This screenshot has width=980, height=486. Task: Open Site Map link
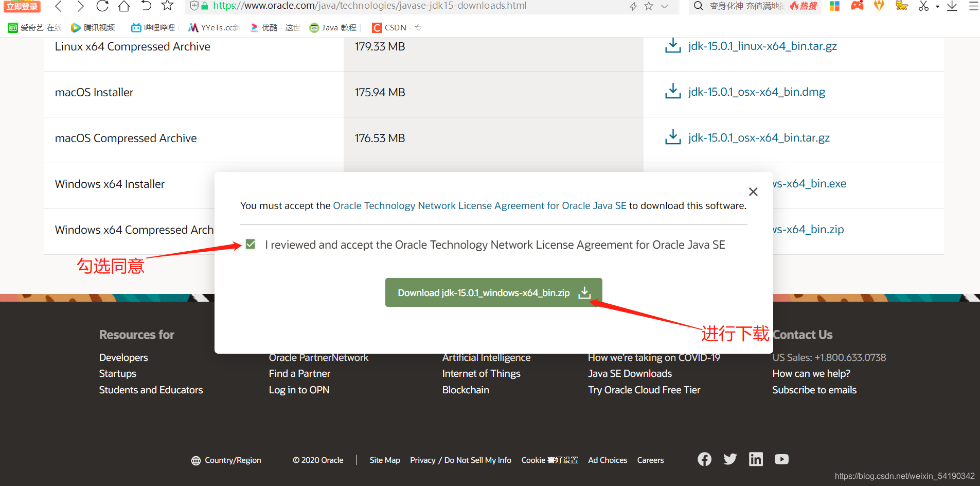(x=385, y=460)
